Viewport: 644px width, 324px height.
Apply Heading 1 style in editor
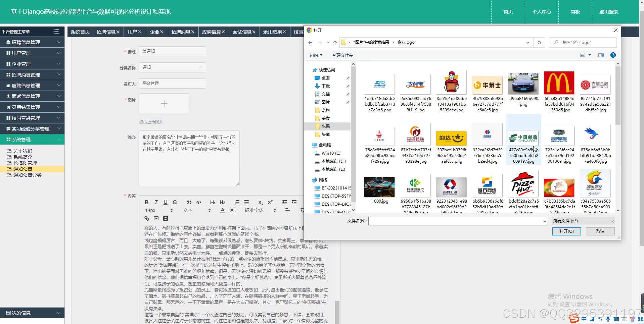[x=213, y=202]
